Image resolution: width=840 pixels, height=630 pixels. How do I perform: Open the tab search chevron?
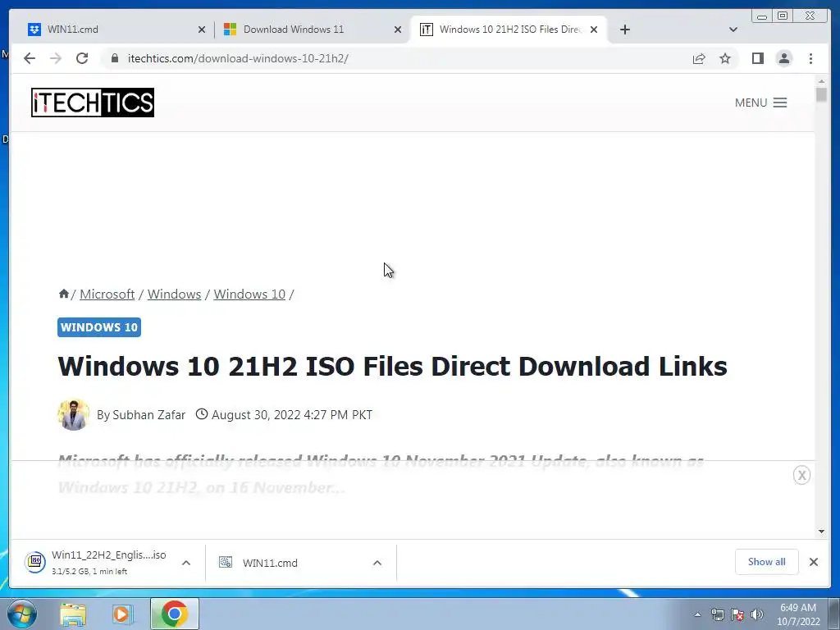[x=733, y=30]
